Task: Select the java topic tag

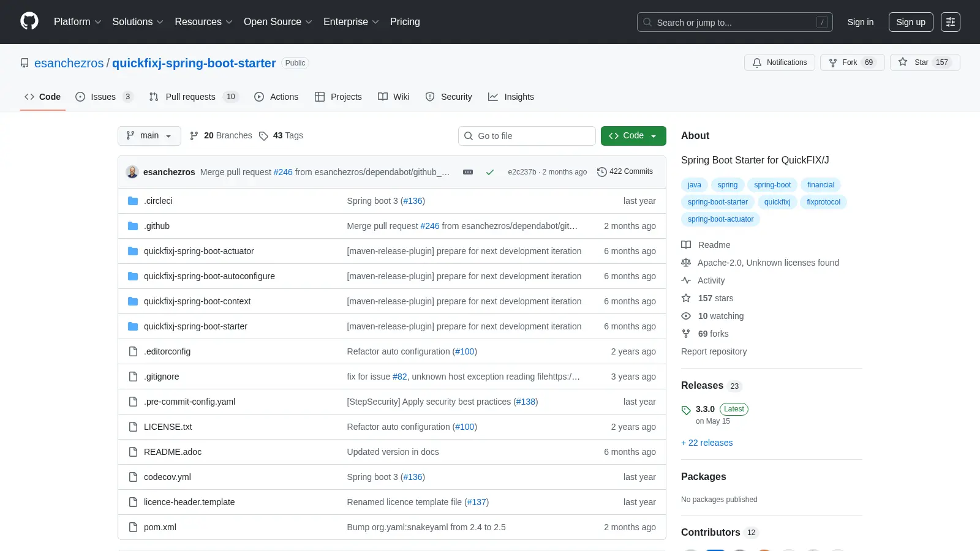Action: [x=694, y=185]
